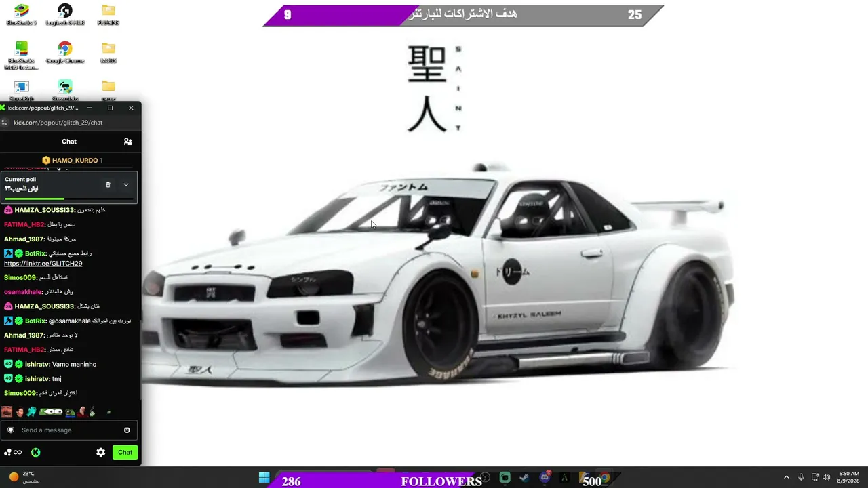Click username Ahmad_1987 next to حركة مجنونة
The width and height of the screenshot is (868, 488).
(24, 239)
